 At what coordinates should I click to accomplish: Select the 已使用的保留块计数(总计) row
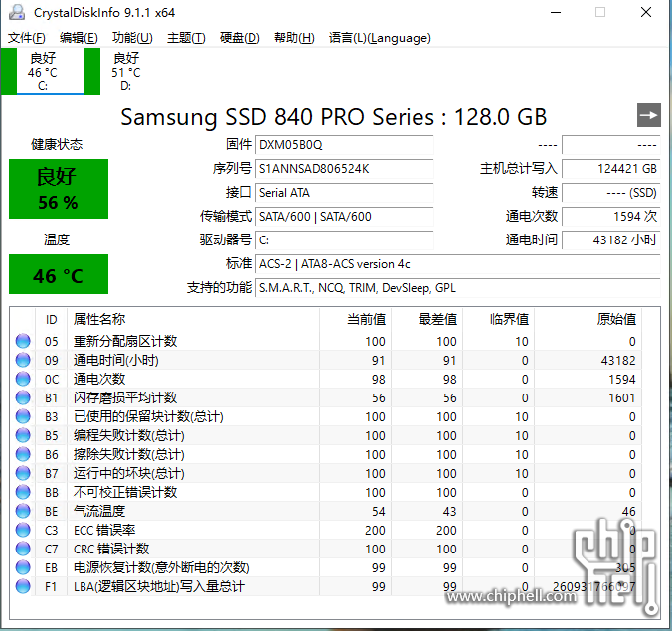point(326,416)
